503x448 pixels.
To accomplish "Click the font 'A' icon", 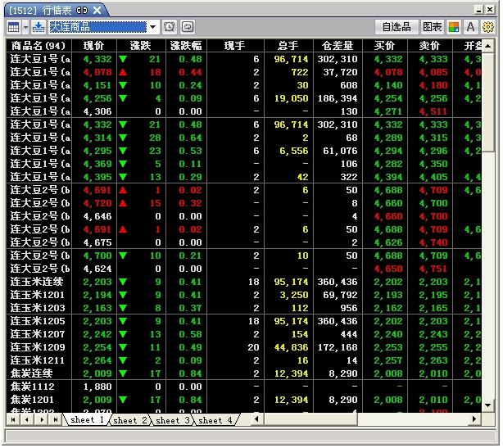I will pos(471,27).
